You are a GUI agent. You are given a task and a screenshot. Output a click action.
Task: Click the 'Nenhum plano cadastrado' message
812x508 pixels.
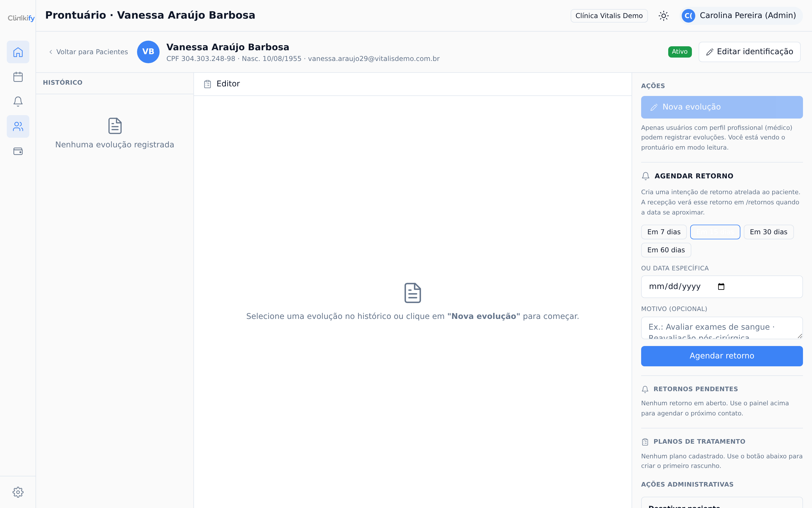coord(722,461)
